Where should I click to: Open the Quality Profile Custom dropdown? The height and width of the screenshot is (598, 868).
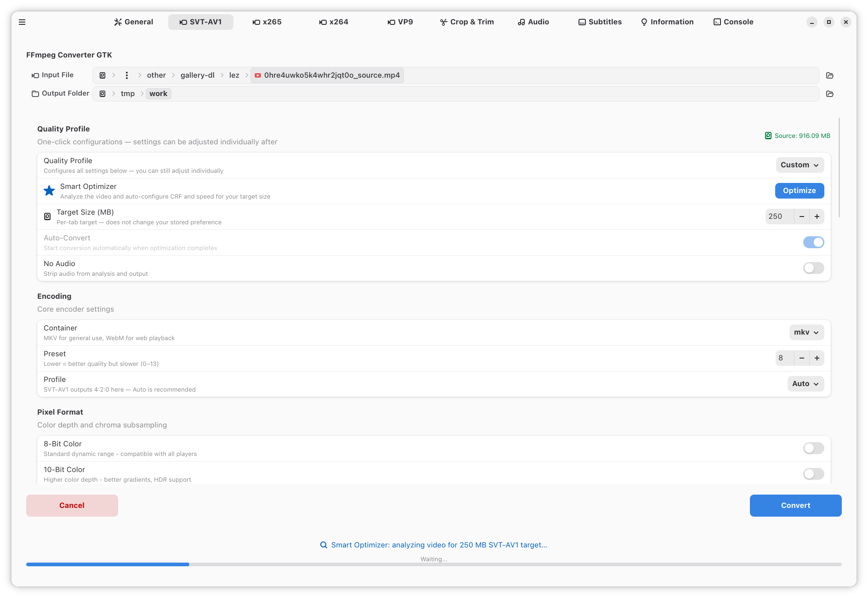click(800, 165)
